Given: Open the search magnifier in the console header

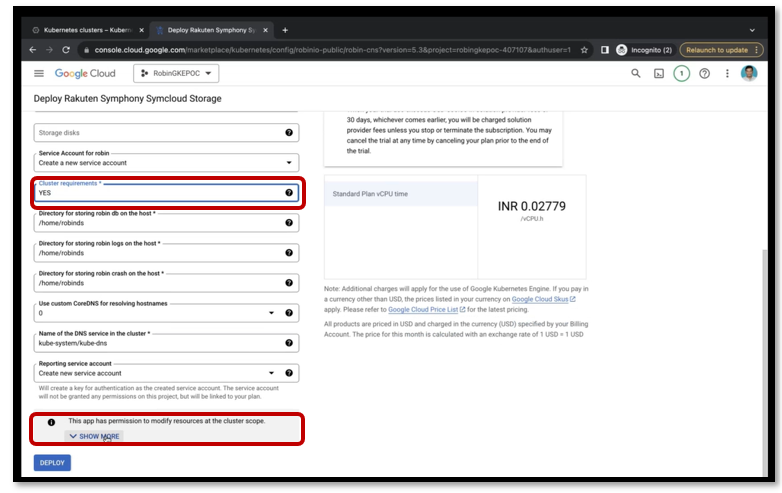Looking at the screenshot, I should coord(635,73).
